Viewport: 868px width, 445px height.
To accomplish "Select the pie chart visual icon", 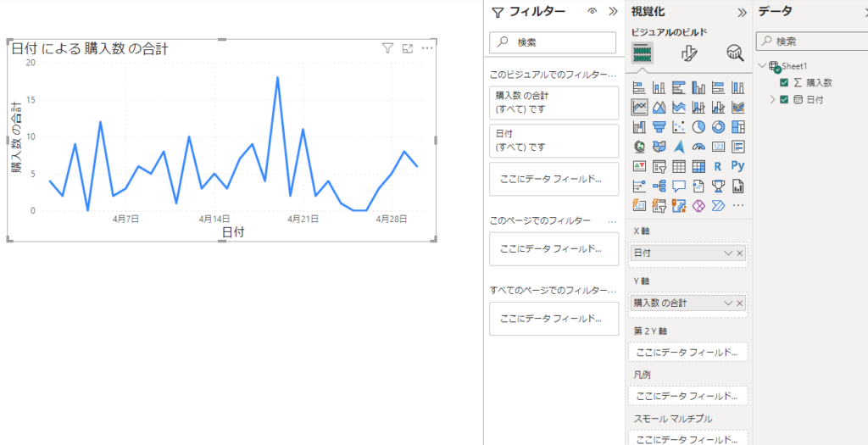I will coord(699,127).
